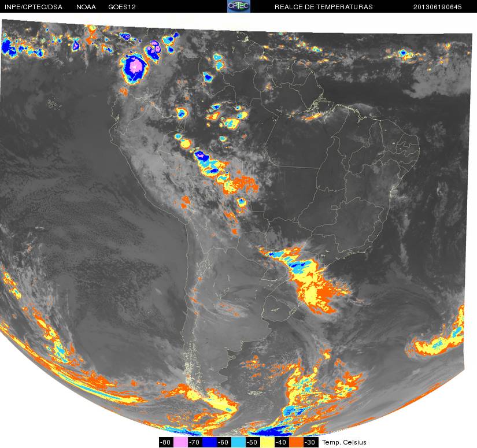Image resolution: width=477 pixels, height=448 pixels.
Task: Click the REALCE DE TEMPERATURAS title
Action: 323,7
